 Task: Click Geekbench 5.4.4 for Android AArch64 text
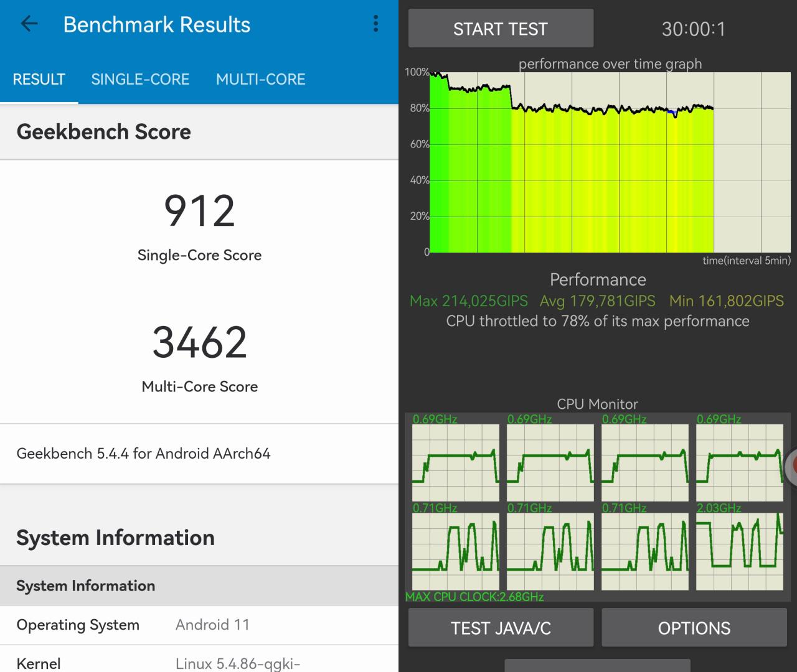(x=143, y=454)
